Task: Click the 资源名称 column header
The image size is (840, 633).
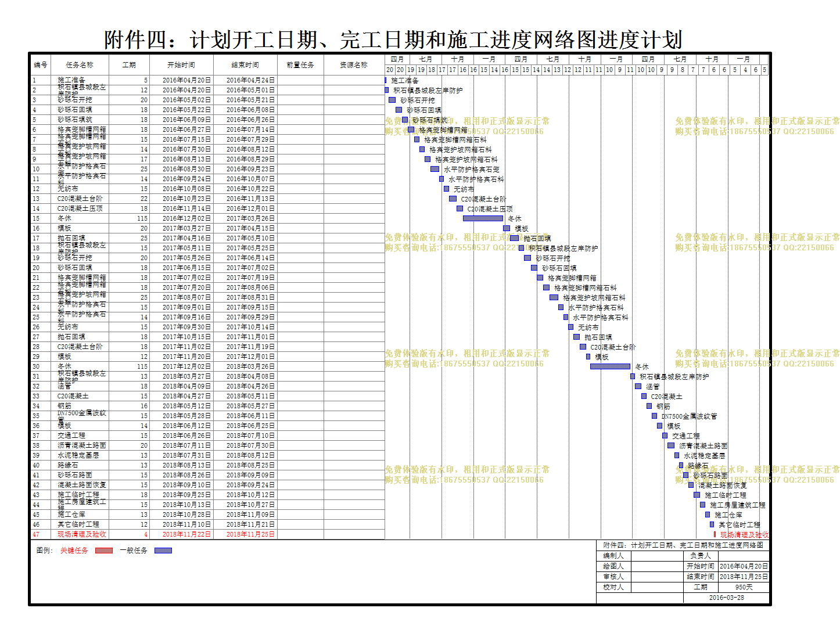Action: click(354, 65)
